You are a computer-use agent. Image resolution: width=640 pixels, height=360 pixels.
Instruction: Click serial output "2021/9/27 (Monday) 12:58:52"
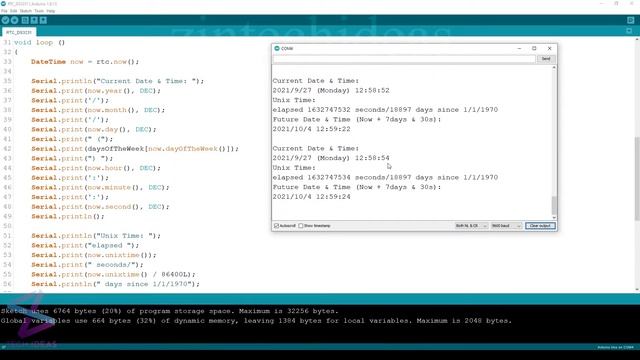(x=331, y=90)
